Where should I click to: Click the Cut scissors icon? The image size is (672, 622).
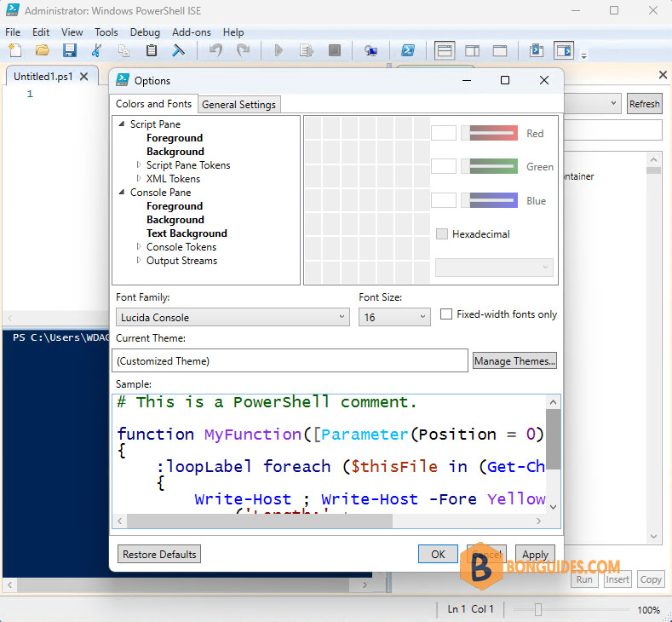pyautogui.click(x=96, y=50)
